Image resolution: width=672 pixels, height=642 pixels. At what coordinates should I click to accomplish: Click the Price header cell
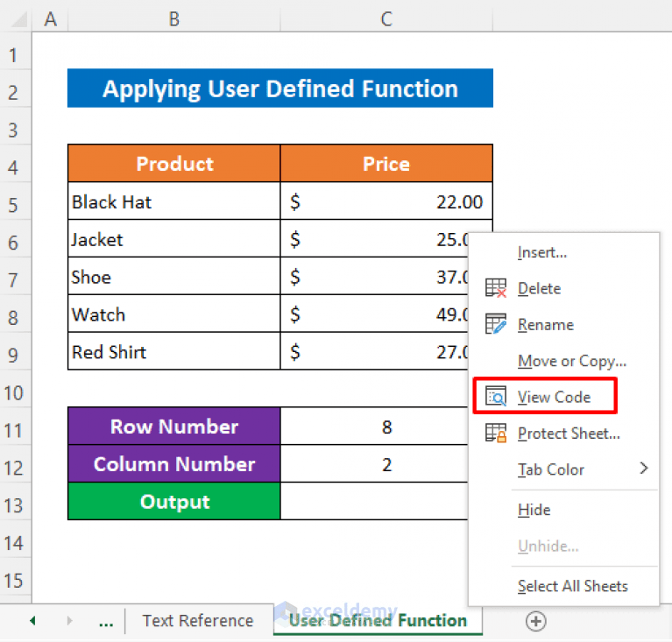coord(386,163)
